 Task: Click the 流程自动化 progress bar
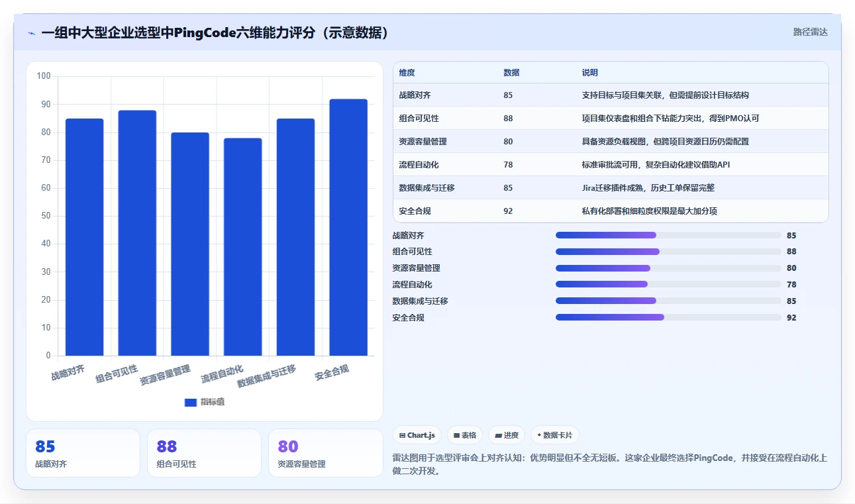(x=668, y=284)
